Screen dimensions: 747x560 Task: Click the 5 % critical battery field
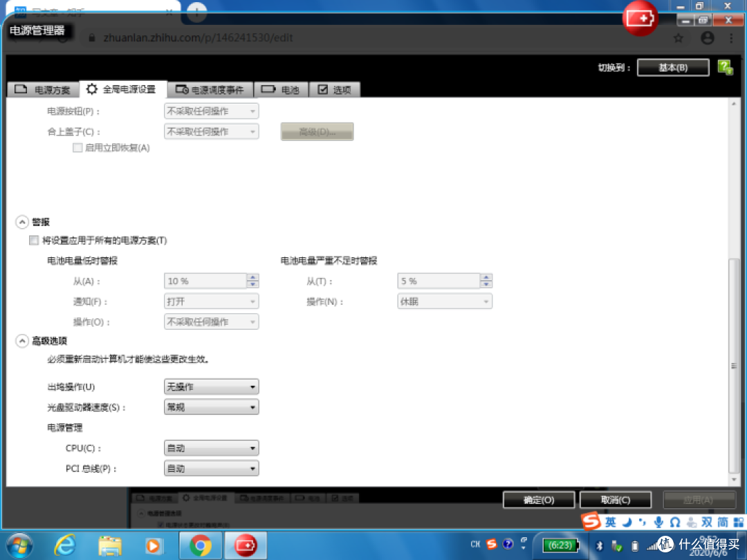tap(439, 281)
